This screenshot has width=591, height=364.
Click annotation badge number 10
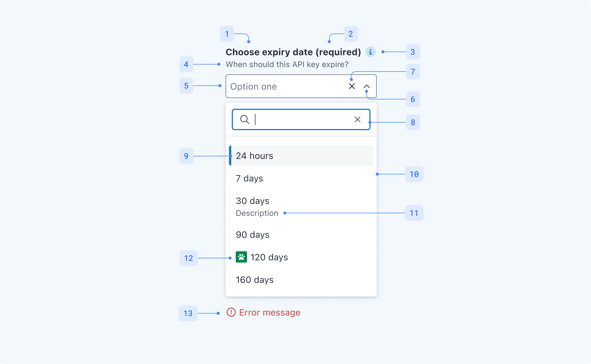click(x=414, y=174)
